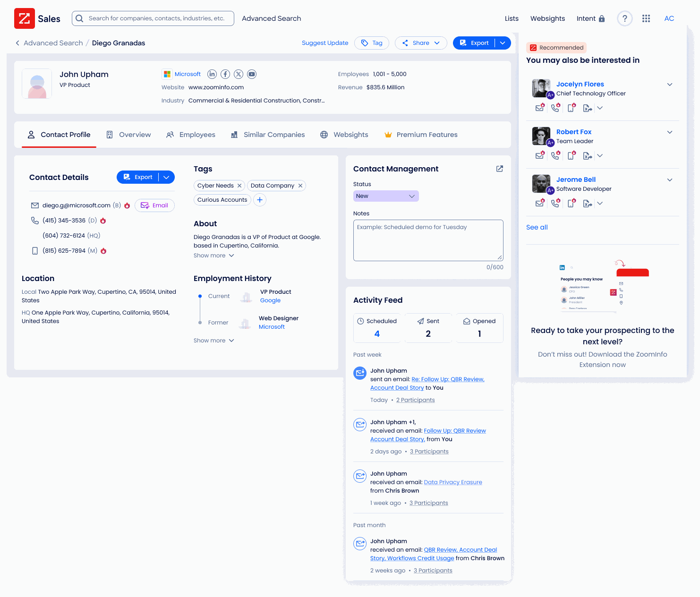
Task: Open the Data Privacy Erasure email link
Action: pos(453,482)
